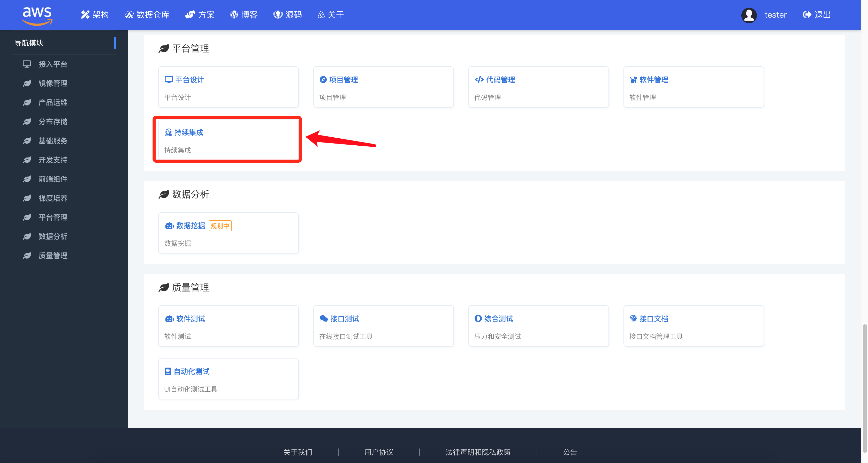The image size is (868, 463).
Task: Click the tester username
Action: 775,15
